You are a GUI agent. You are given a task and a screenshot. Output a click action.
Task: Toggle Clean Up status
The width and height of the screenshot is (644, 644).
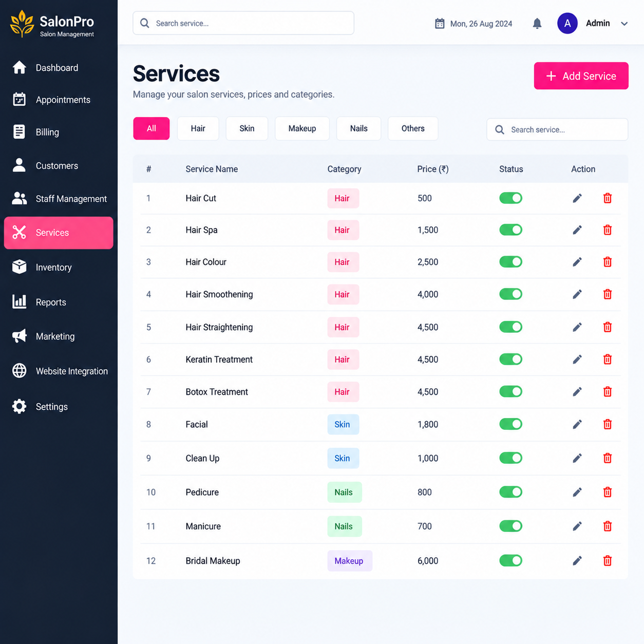[510, 458]
